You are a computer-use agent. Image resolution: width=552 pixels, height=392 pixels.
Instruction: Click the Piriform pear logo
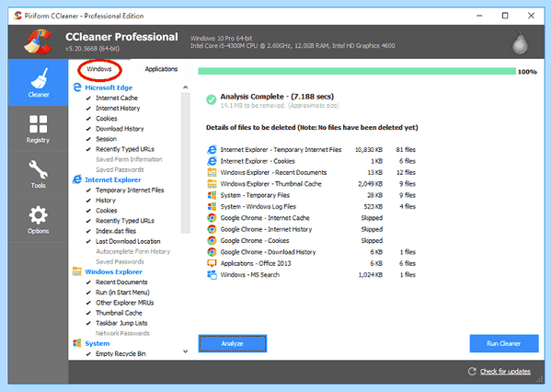tap(520, 42)
